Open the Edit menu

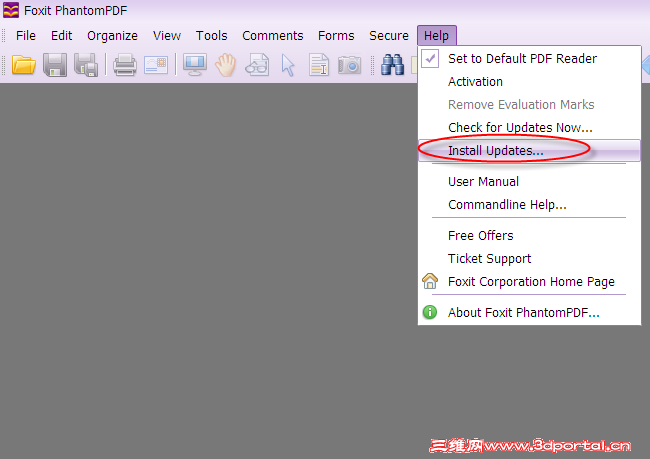tap(61, 36)
